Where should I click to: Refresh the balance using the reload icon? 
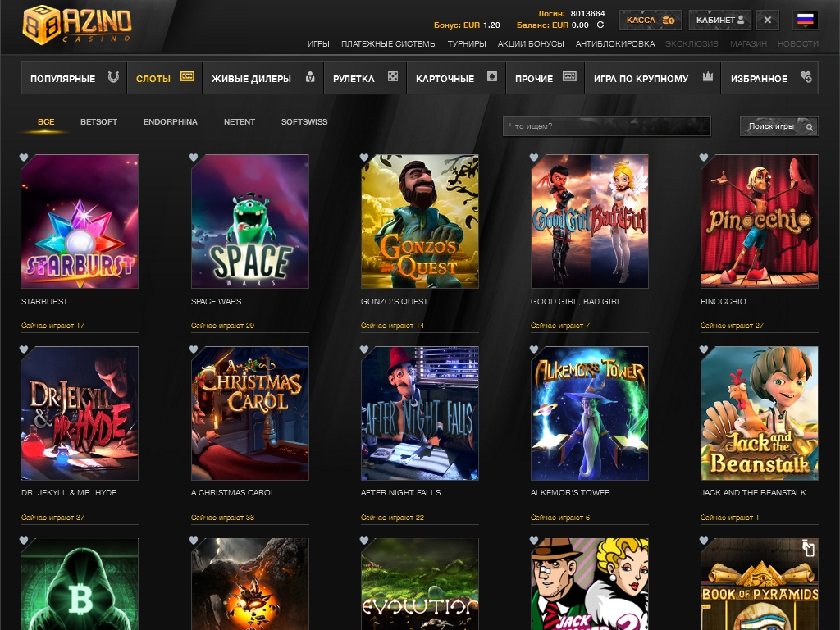pos(600,25)
